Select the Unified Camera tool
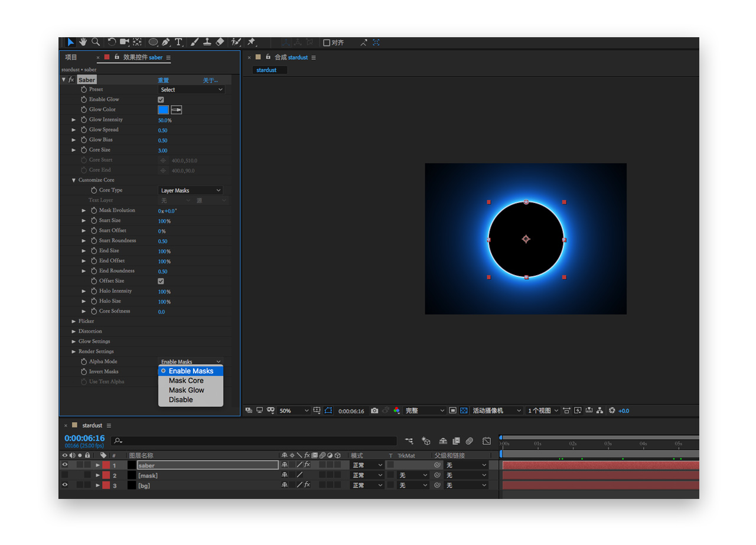This screenshot has width=756, height=545. (125, 42)
